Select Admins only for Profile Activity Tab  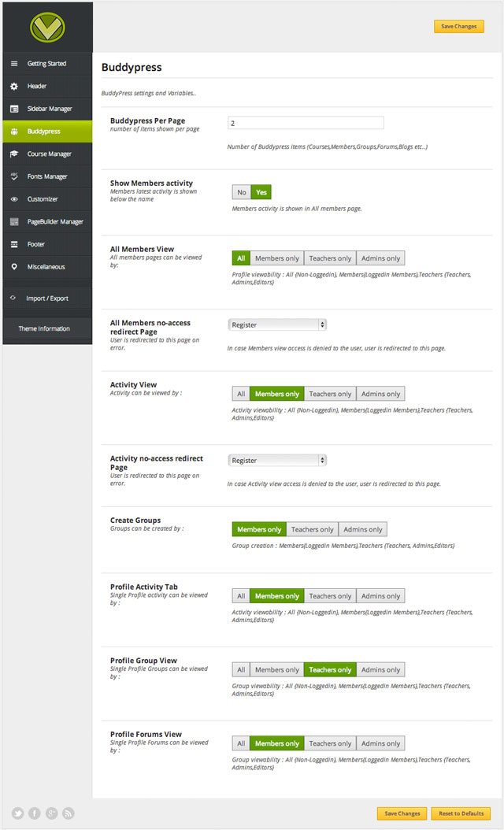380,596
